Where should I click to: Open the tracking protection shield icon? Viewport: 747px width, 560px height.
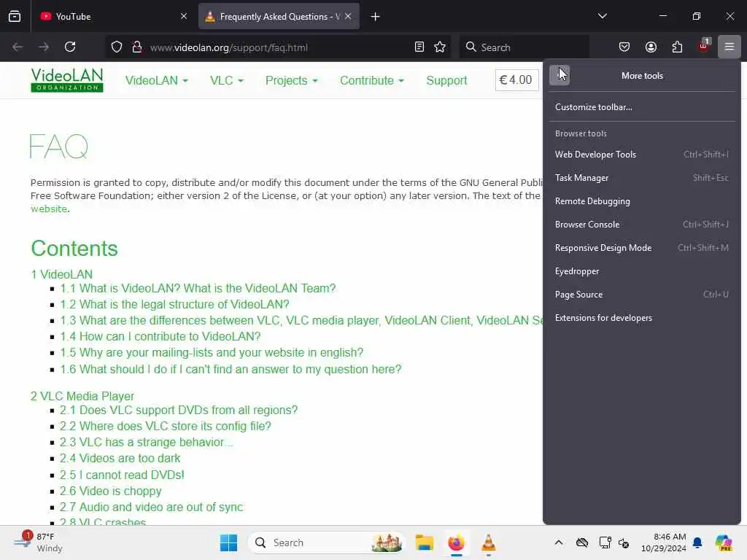[117, 47]
